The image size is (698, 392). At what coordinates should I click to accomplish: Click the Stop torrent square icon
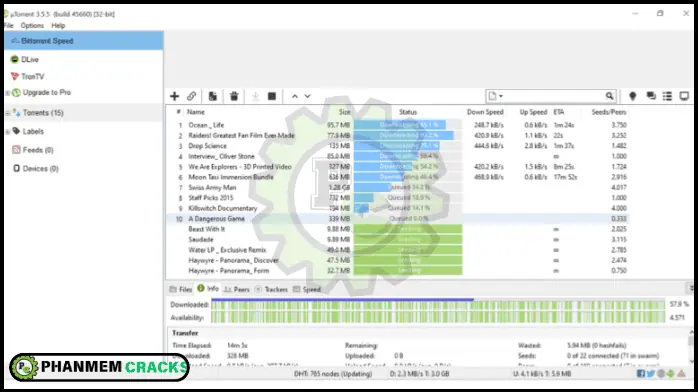point(272,96)
